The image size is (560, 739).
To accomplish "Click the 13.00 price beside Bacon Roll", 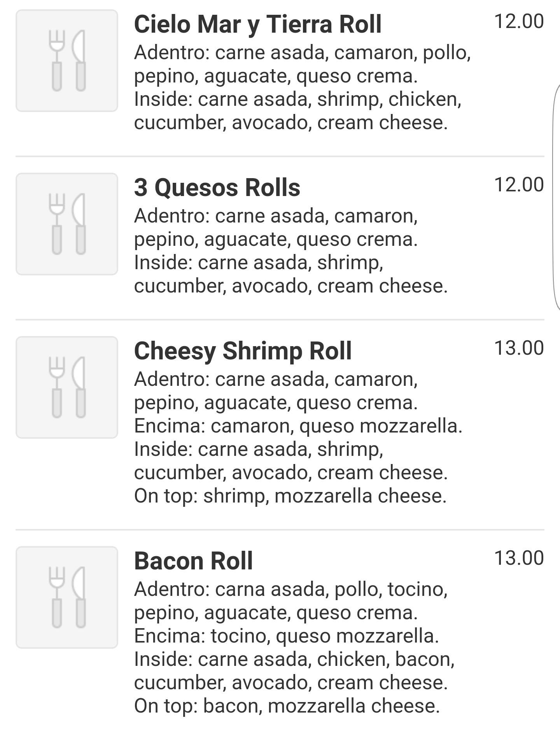I will click(x=519, y=558).
